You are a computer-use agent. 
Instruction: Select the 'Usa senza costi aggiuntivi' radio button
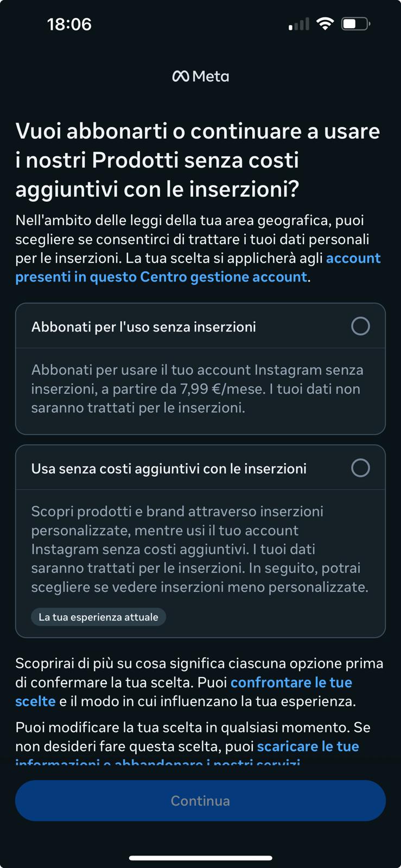(360, 468)
